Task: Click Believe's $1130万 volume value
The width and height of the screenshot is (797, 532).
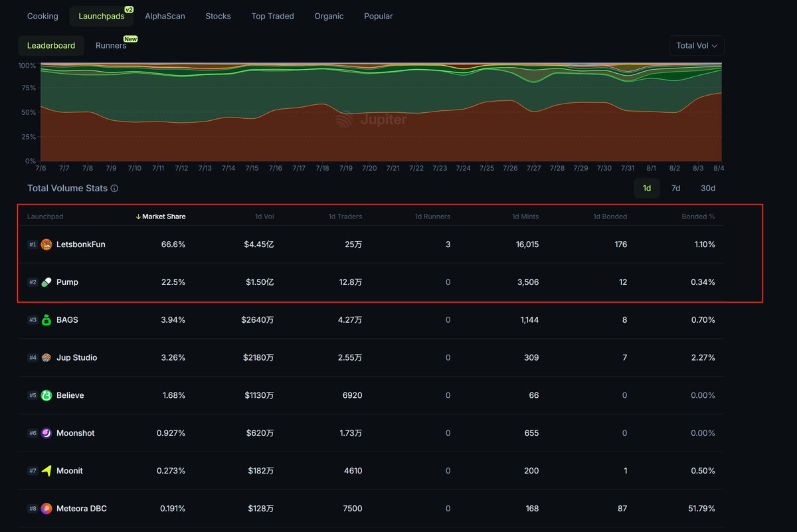Action: 259,395
